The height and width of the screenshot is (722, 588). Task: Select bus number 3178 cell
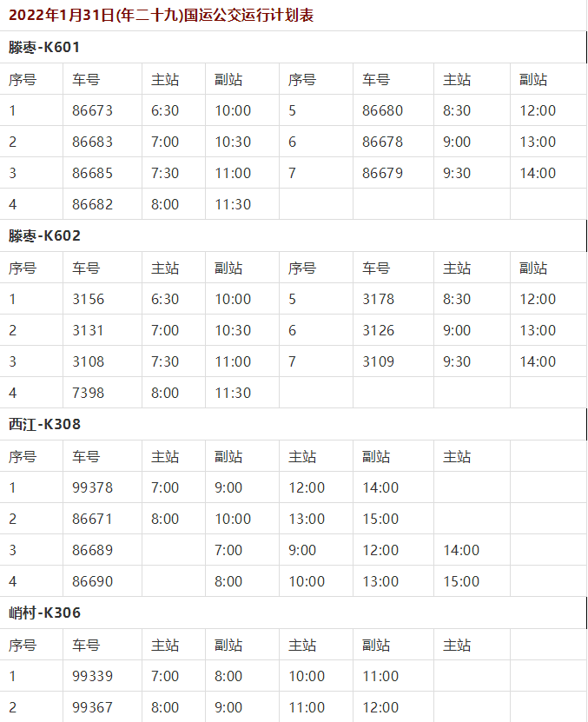(x=378, y=299)
